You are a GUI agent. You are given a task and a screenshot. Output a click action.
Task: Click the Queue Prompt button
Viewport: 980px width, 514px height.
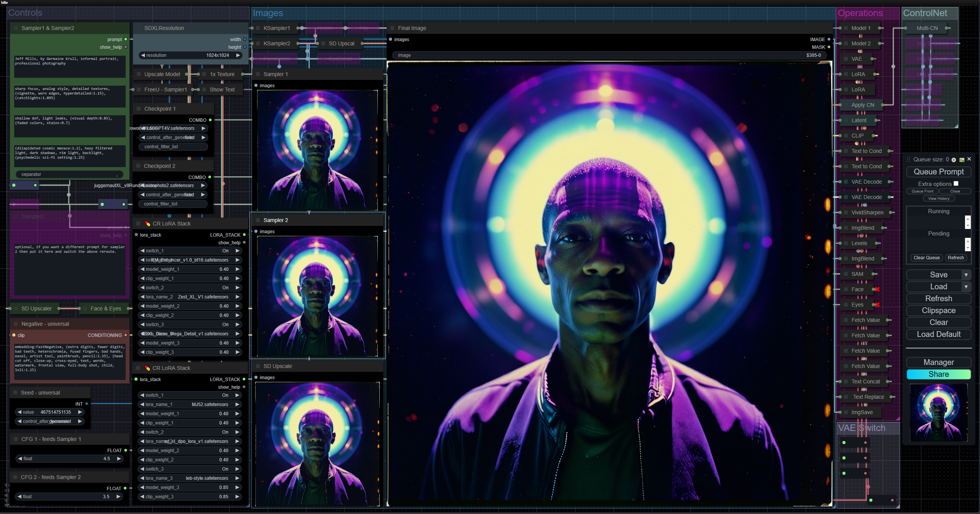[x=939, y=172]
